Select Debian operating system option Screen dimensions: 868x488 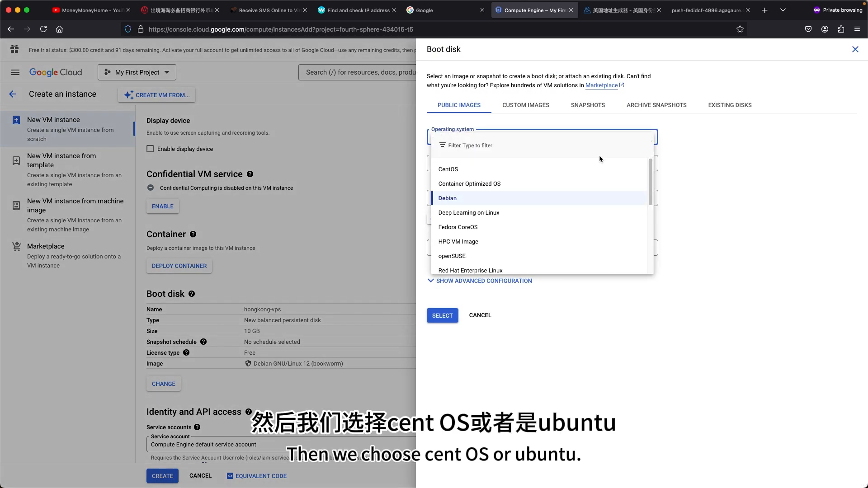[x=539, y=198]
